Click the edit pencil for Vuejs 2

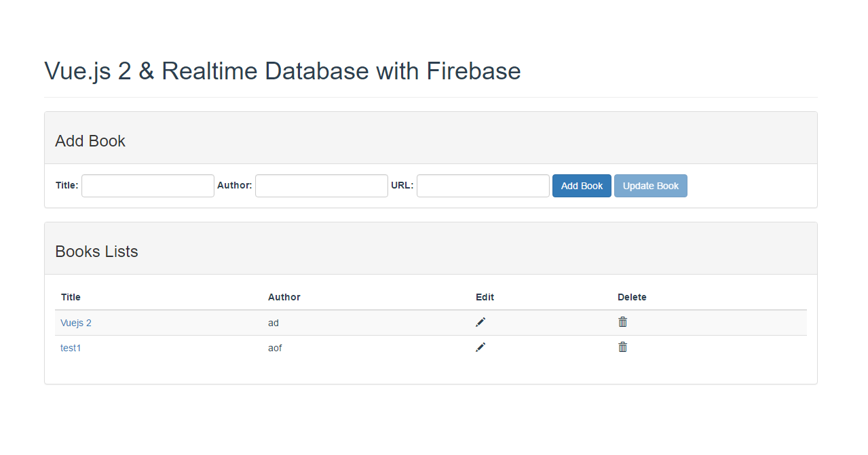click(x=480, y=322)
